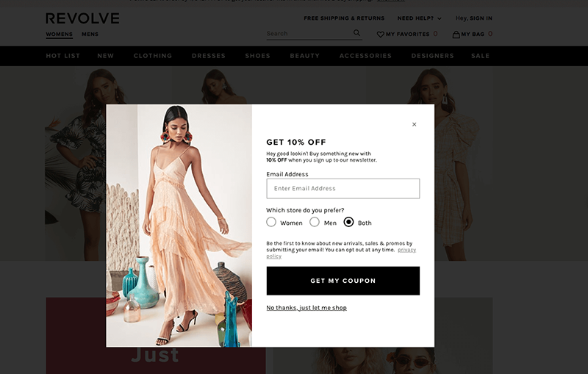Close the coupon popup with X
Viewport: 588px width, 374px height.
pos(414,124)
